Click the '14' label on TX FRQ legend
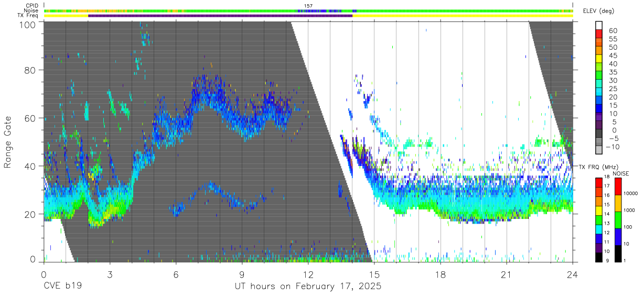This screenshot has height=297, width=644. (x=607, y=214)
